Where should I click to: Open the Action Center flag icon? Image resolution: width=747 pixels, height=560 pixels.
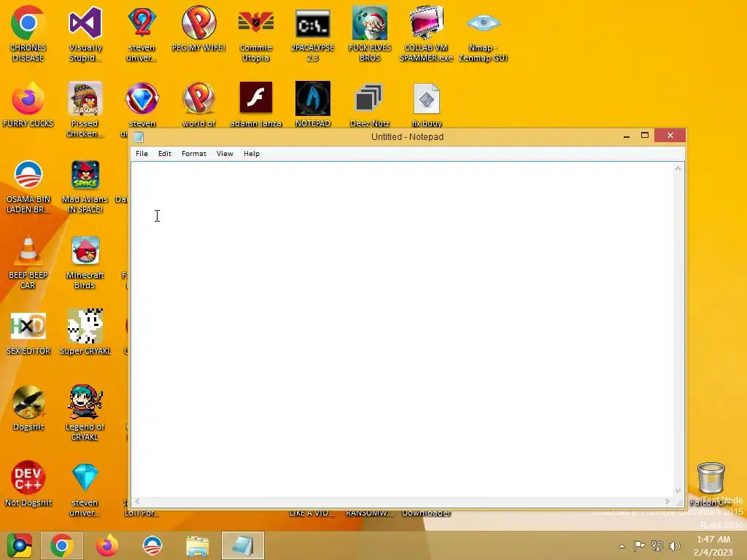(x=639, y=545)
